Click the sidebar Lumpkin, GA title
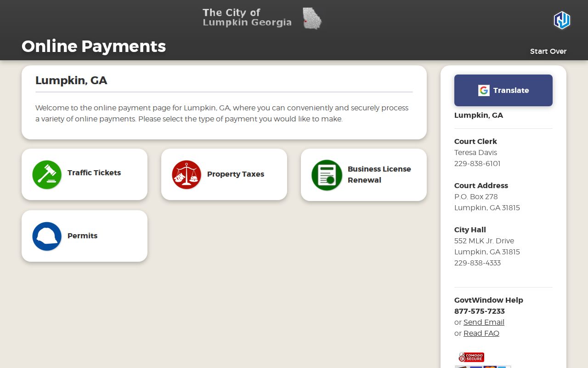Screen dimensions: 588x368 479,115
